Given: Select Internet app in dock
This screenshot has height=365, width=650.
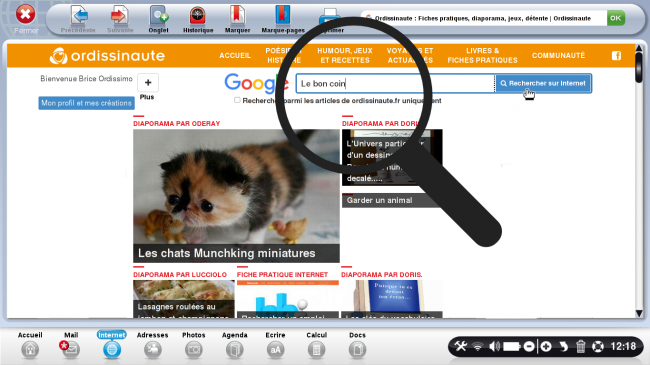Looking at the screenshot, I should pyautogui.click(x=112, y=350).
